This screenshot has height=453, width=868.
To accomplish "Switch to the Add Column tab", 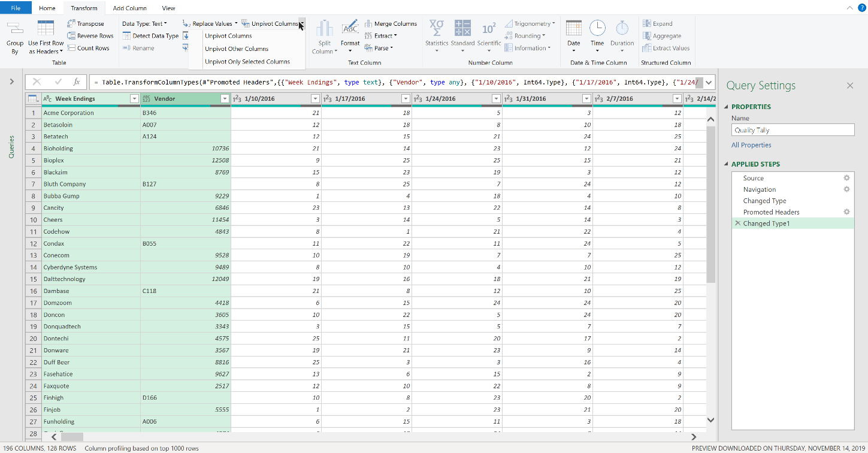I will (x=129, y=8).
